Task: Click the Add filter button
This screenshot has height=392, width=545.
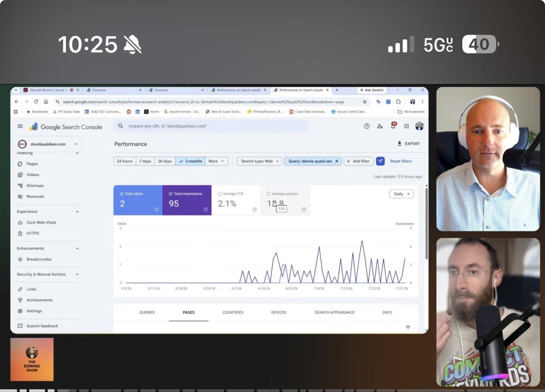Action: pyautogui.click(x=359, y=161)
